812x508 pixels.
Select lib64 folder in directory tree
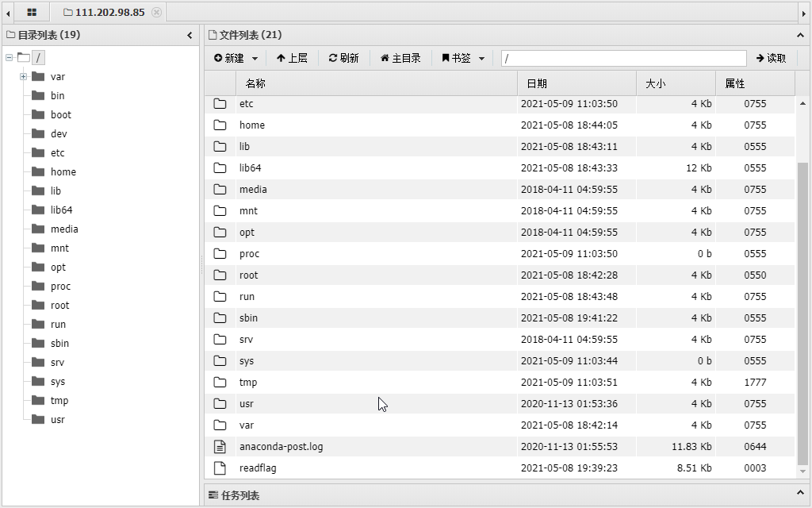click(x=61, y=210)
